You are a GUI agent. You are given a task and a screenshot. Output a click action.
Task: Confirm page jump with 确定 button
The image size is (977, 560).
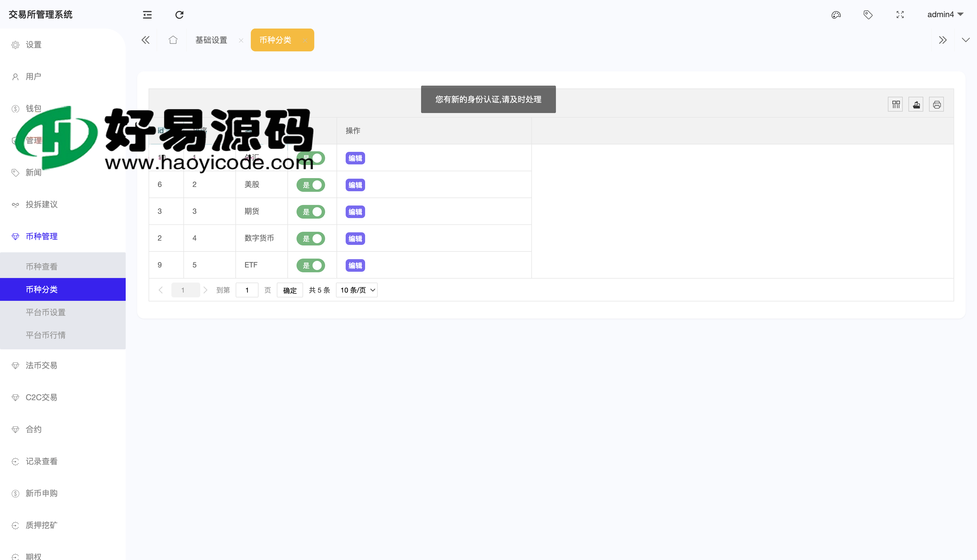coord(289,290)
